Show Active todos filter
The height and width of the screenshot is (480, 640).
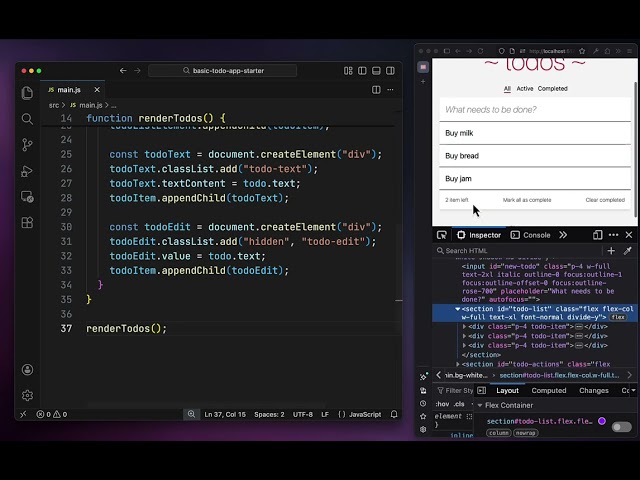(524, 89)
